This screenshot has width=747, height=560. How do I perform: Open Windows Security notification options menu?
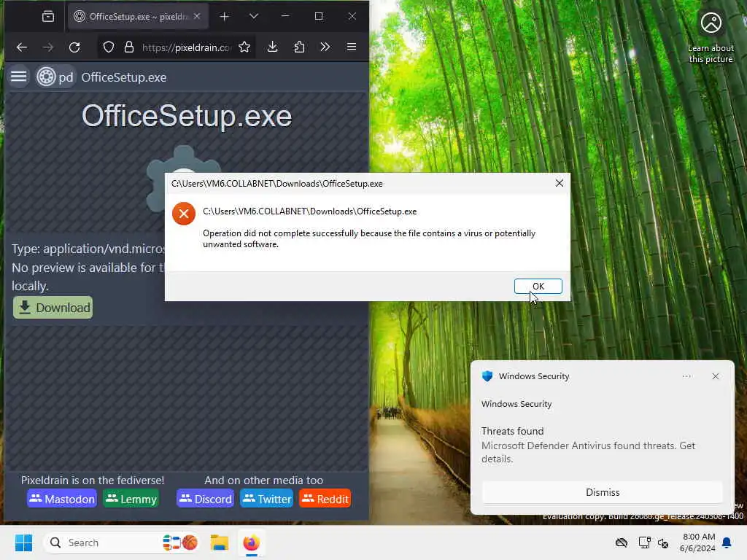[686, 376]
